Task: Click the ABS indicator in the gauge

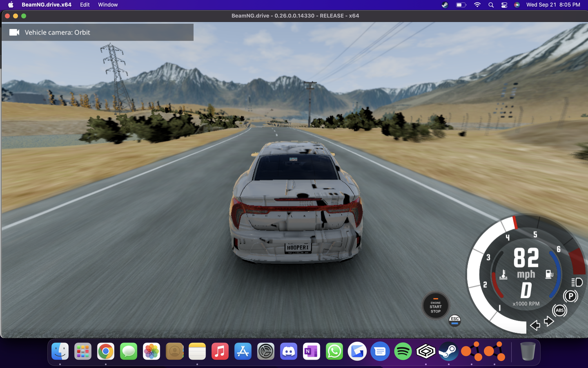Action: click(x=560, y=310)
